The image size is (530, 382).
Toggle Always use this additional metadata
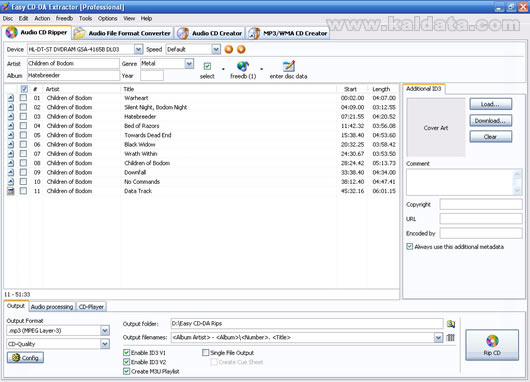[410, 246]
